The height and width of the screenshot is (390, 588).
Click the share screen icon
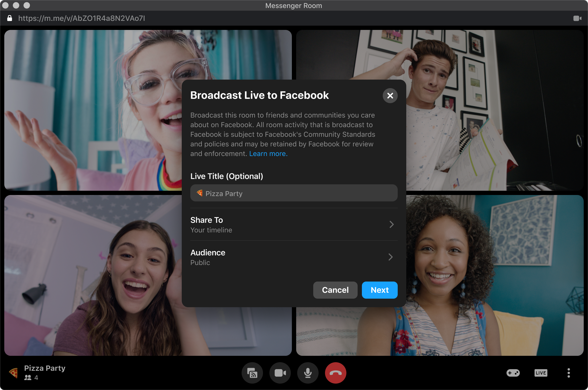coord(252,373)
